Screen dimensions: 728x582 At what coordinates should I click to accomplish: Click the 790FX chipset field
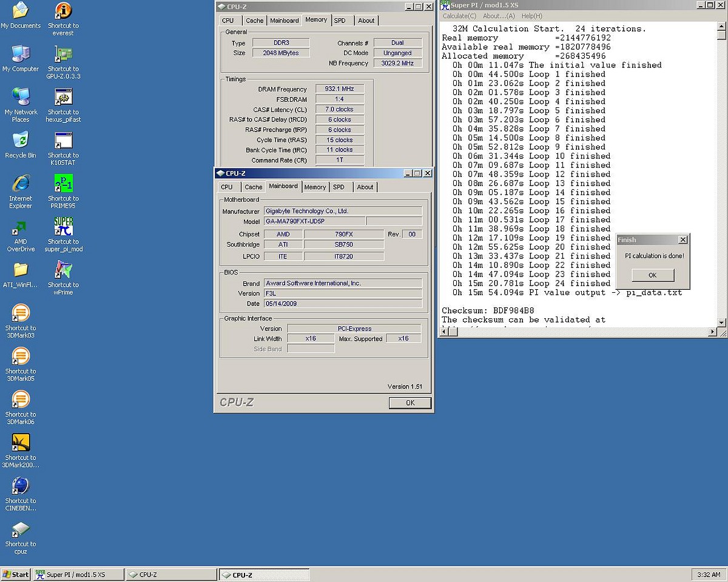coord(343,234)
